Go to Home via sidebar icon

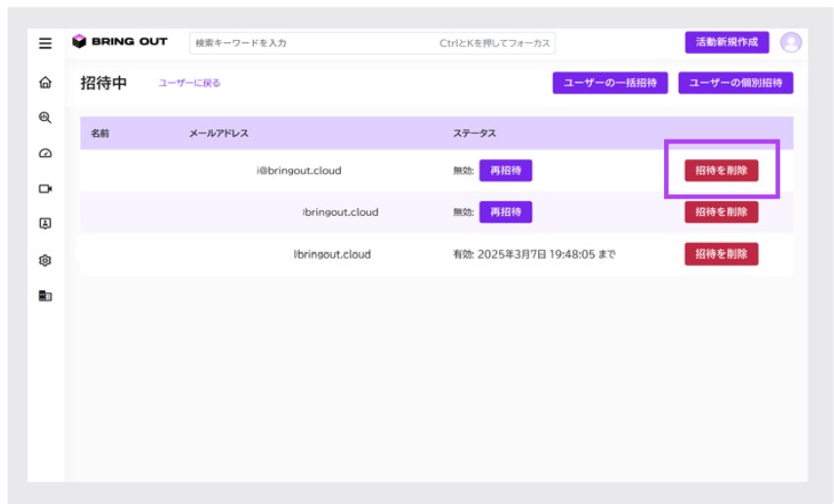pyautogui.click(x=45, y=82)
